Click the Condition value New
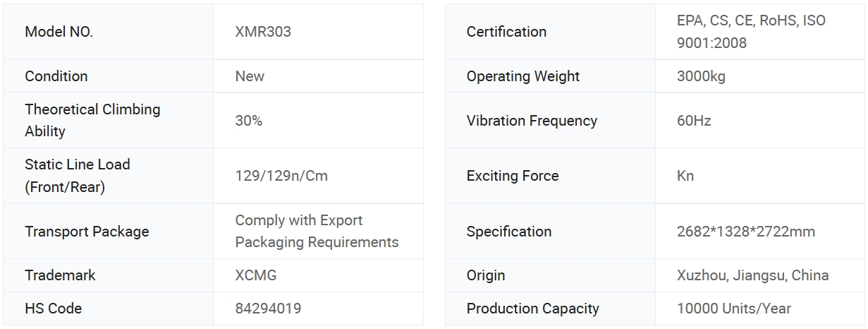 [250, 76]
